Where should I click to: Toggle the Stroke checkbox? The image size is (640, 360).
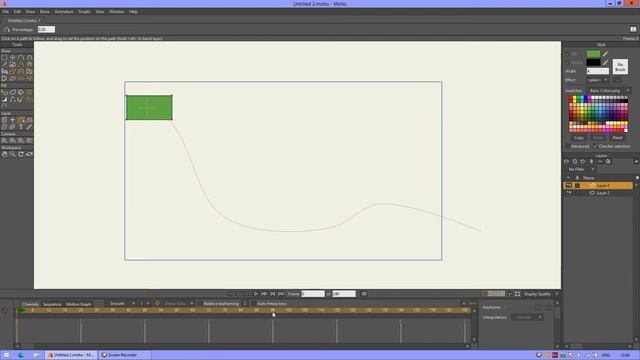[567, 62]
